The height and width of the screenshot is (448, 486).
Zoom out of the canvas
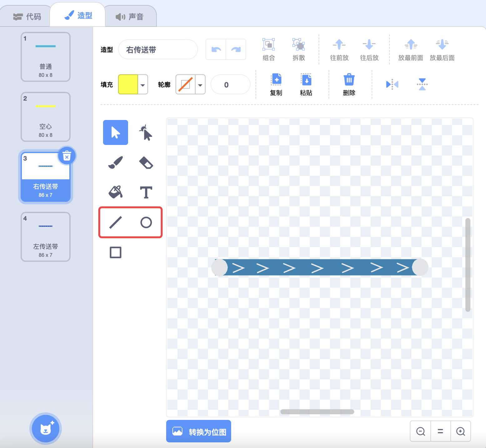tap(421, 431)
